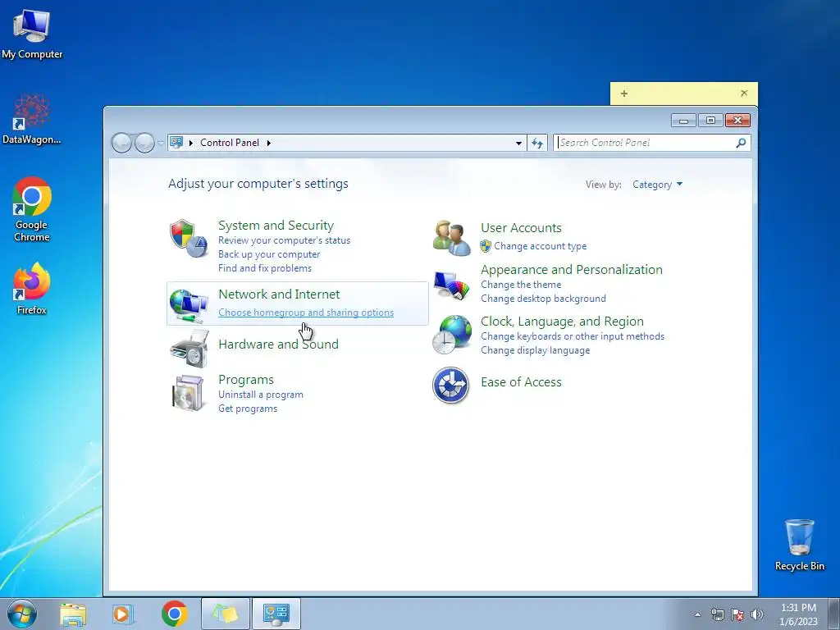Click Get programs link
This screenshot has width=840, height=630.
[248, 409]
